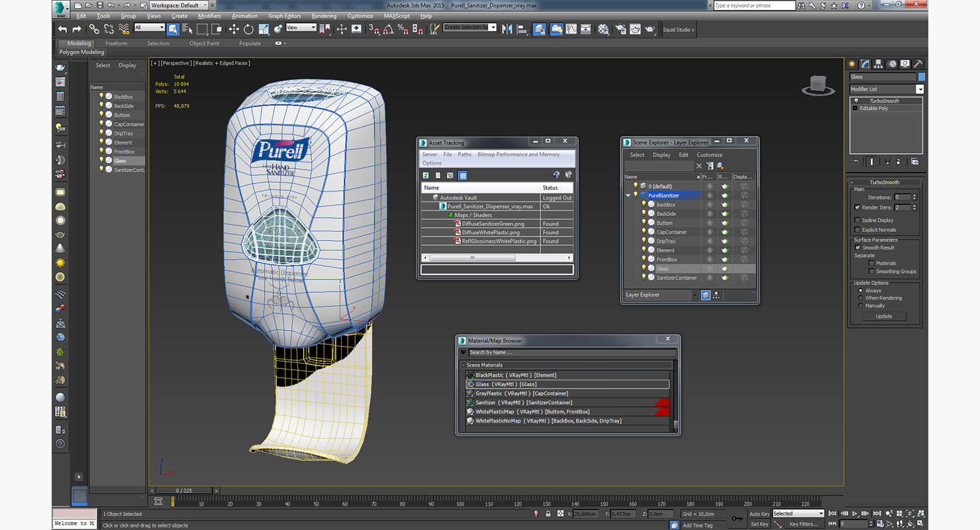
Task: Collapse the PurellSanitizer layer in Scene Explorer
Action: (x=628, y=195)
